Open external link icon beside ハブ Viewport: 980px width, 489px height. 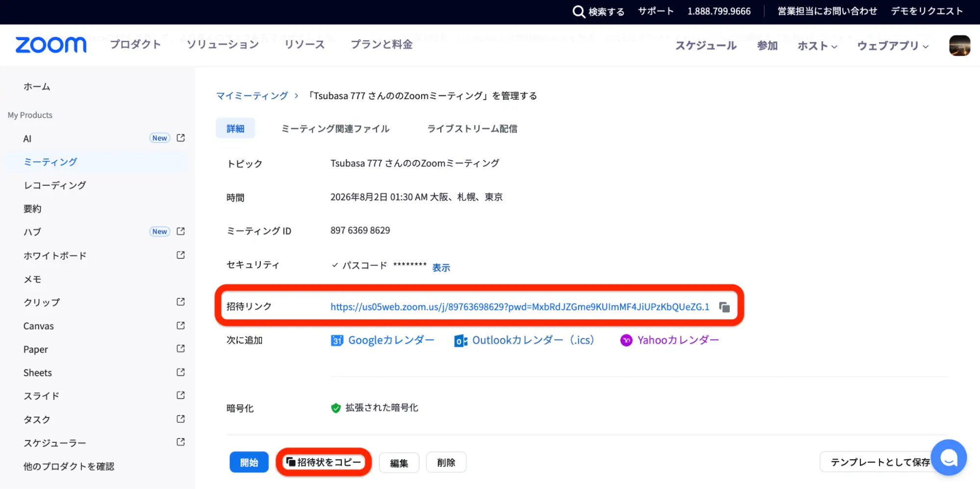click(180, 231)
